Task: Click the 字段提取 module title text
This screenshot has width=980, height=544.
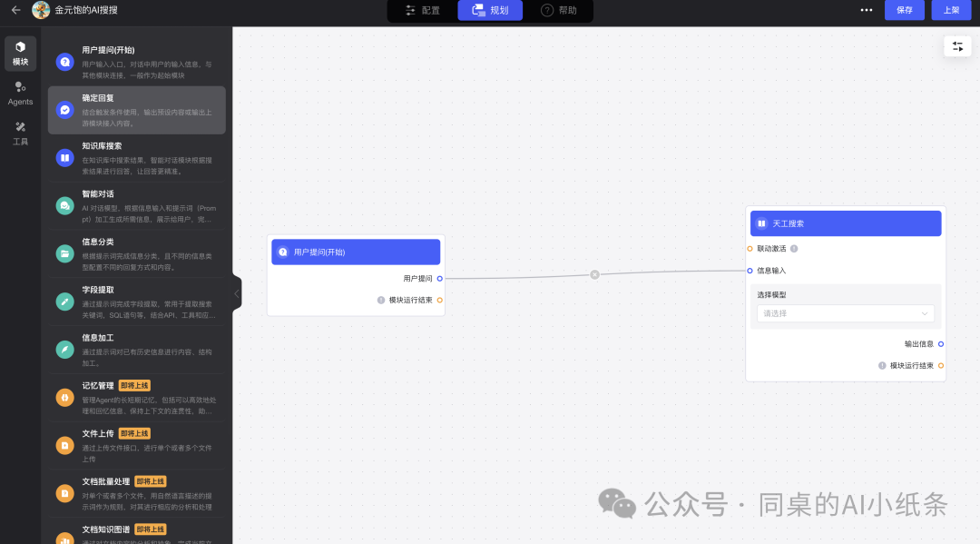Action: point(98,290)
